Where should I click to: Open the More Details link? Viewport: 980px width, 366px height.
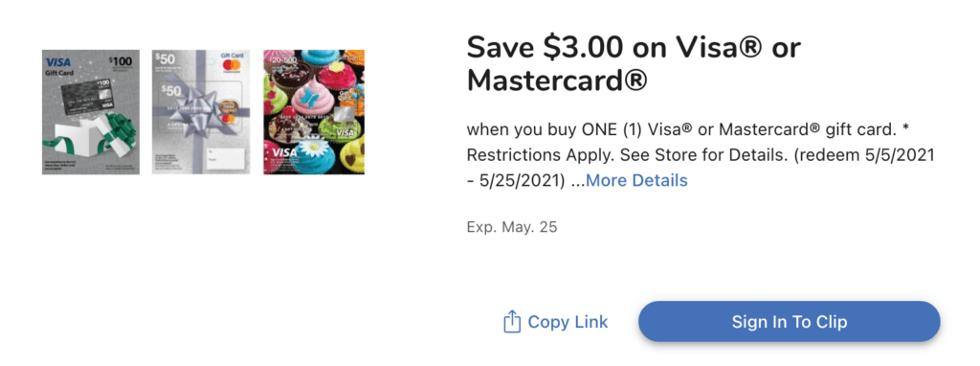(x=636, y=180)
